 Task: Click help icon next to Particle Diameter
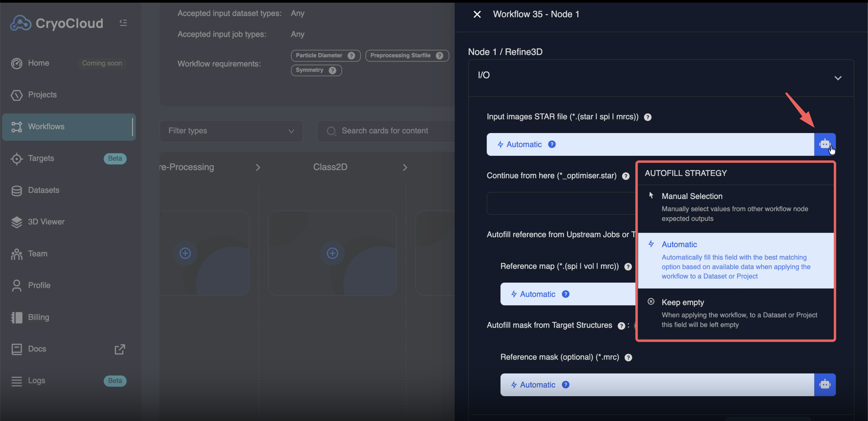click(351, 56)
